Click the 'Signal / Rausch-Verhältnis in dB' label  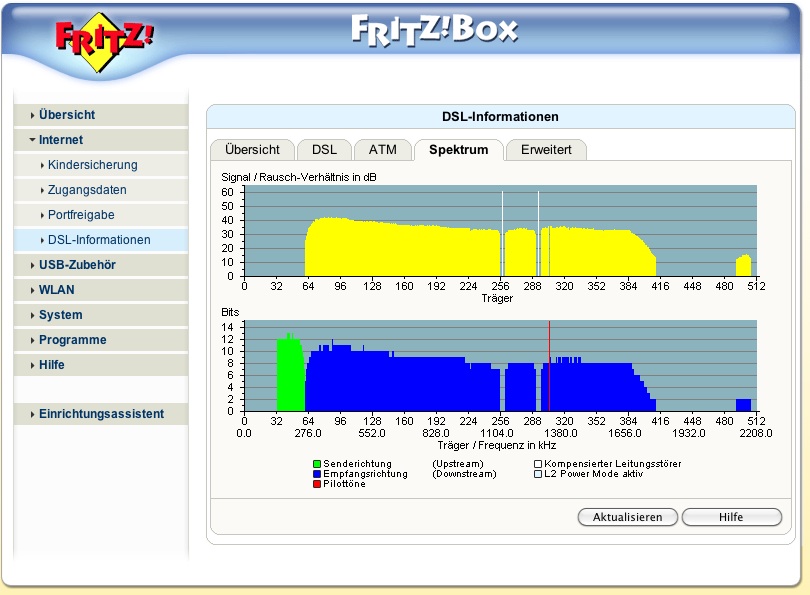(299, 177)
